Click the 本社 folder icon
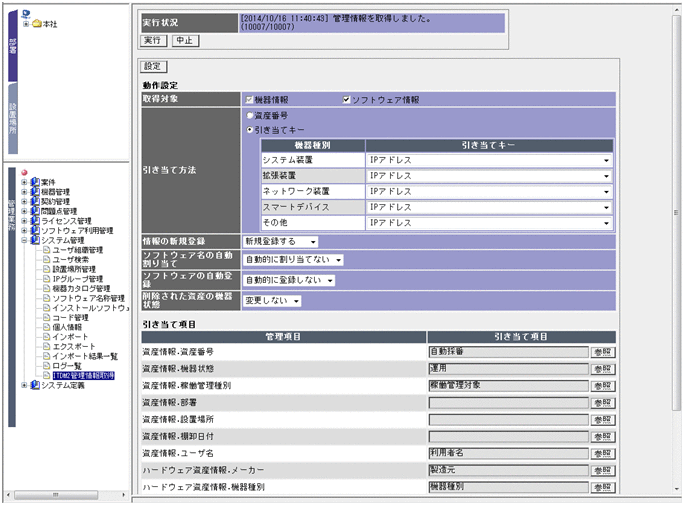Image resolution: width=685 pixels, height=507 pixels. click(x=37, y=24)
